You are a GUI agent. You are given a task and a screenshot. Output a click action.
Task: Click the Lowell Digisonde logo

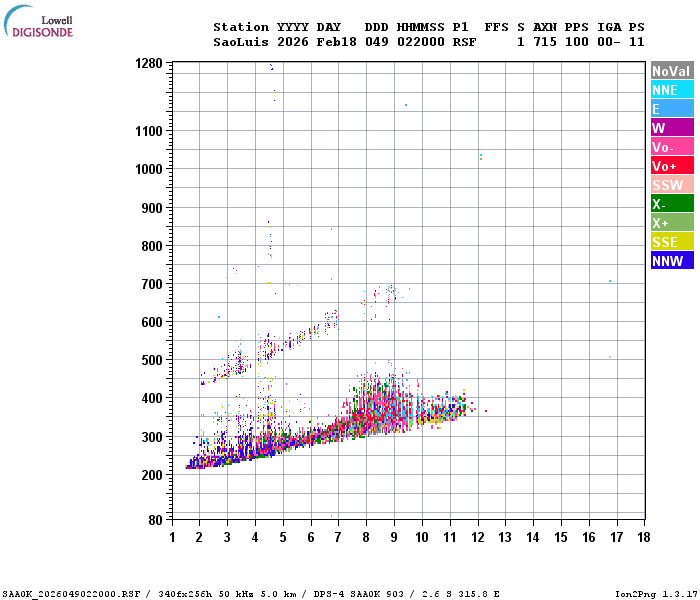pos(38,21)
